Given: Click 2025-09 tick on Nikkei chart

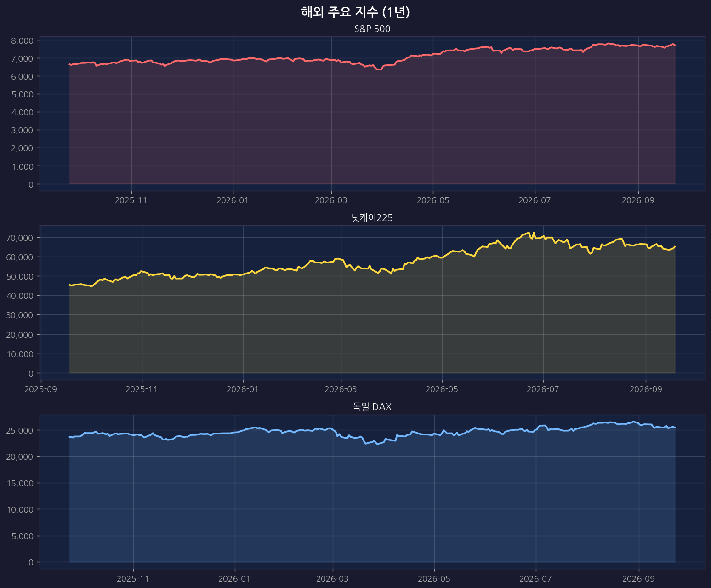Looking at the screenshot, I should (41, 389).
